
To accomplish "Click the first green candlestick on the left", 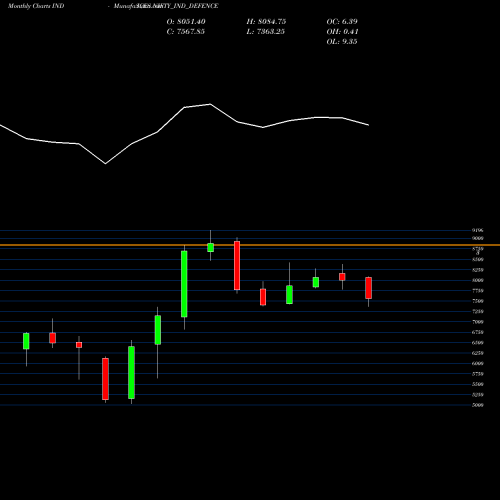I will click(26, 341).
